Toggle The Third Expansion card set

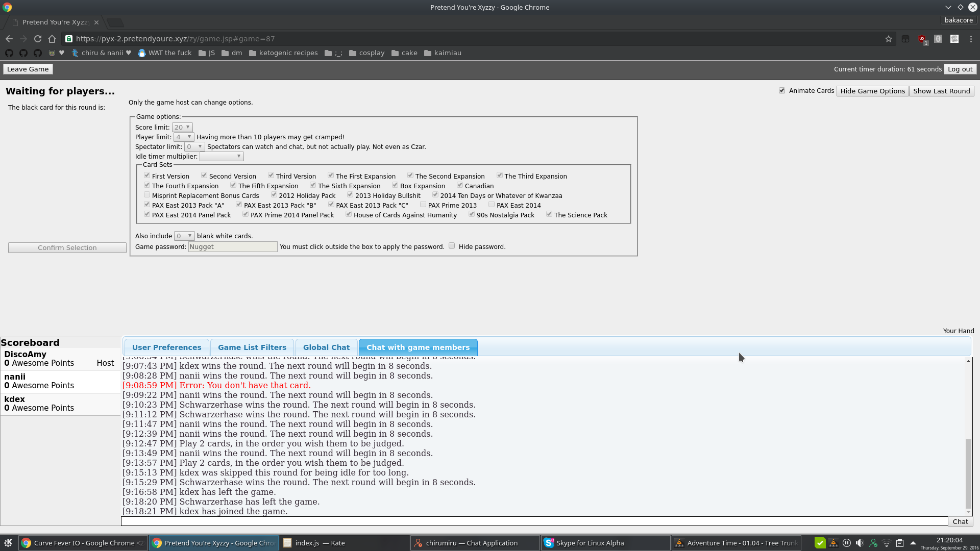500,176
